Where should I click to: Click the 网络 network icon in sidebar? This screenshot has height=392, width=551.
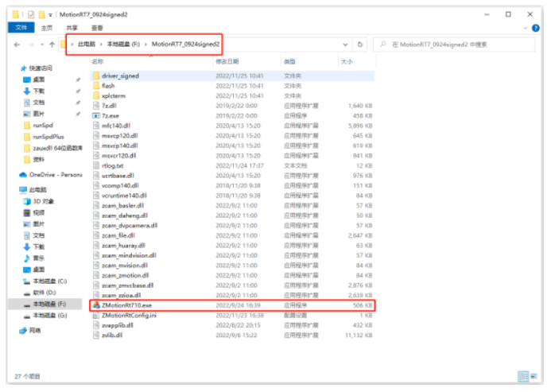pyautogui.click(x=23, y=331)
